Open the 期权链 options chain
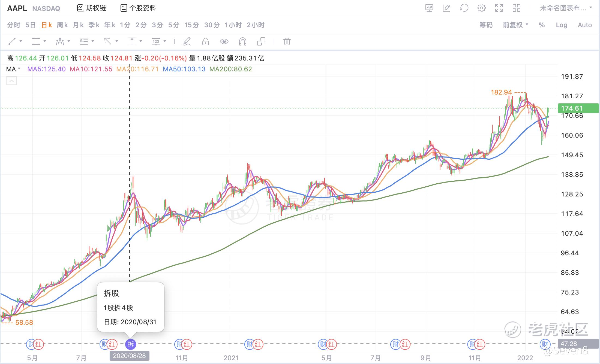600x364 pixels. click(92, 8)
